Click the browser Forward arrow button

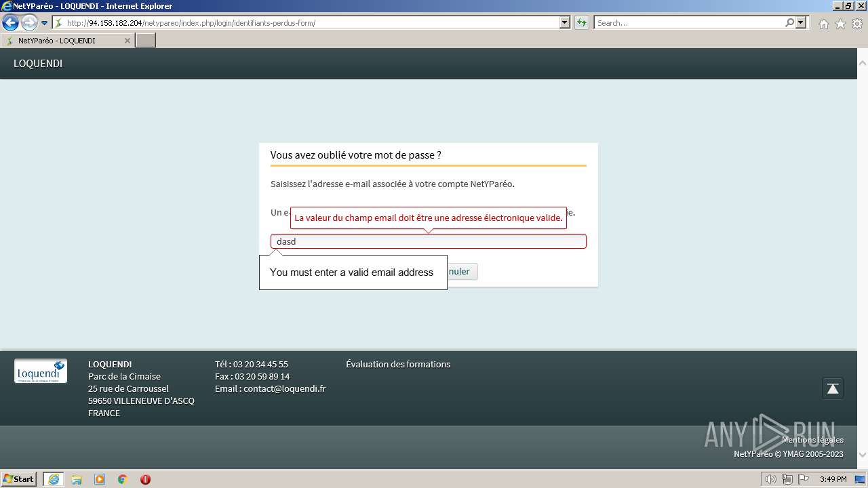click(29, 23)
